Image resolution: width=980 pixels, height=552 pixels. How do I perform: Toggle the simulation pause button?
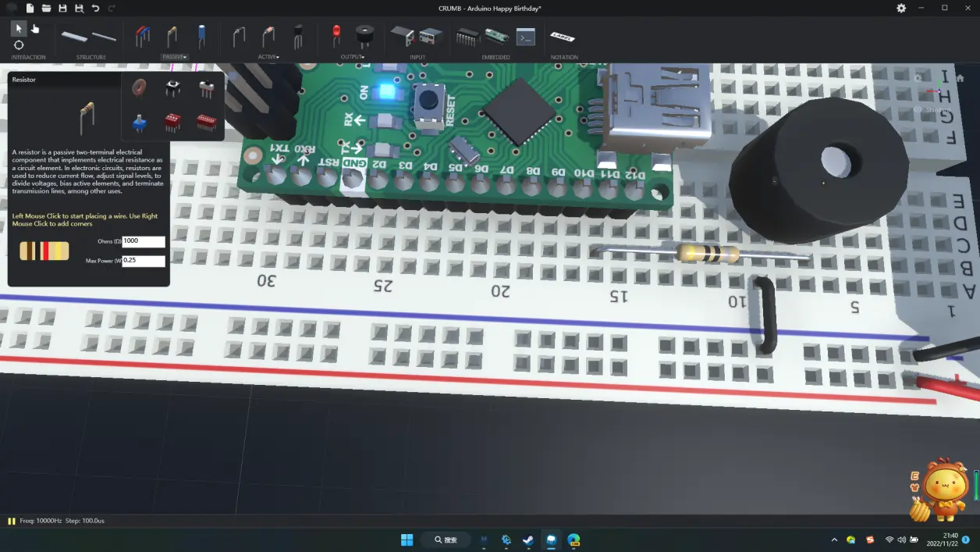[12, 521]
